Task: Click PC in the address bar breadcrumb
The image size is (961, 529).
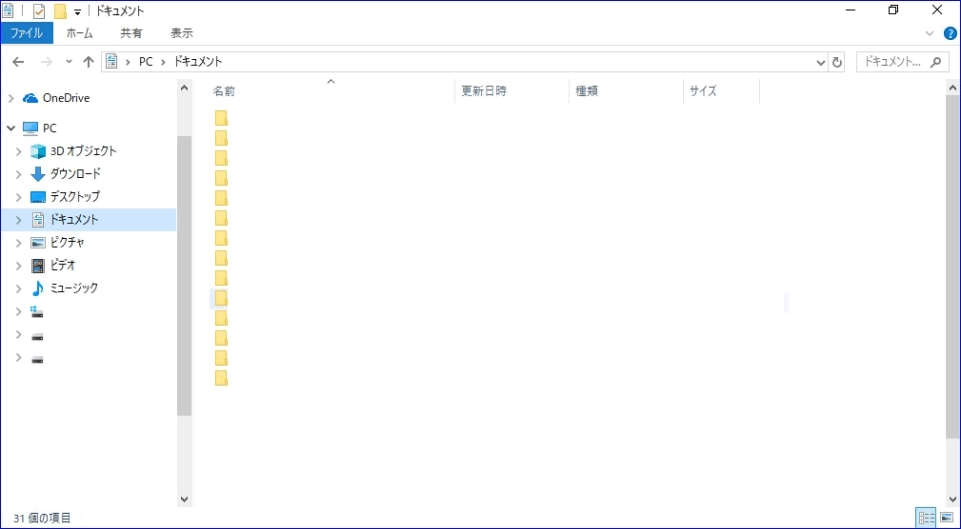Action: (x=146, y=62)
